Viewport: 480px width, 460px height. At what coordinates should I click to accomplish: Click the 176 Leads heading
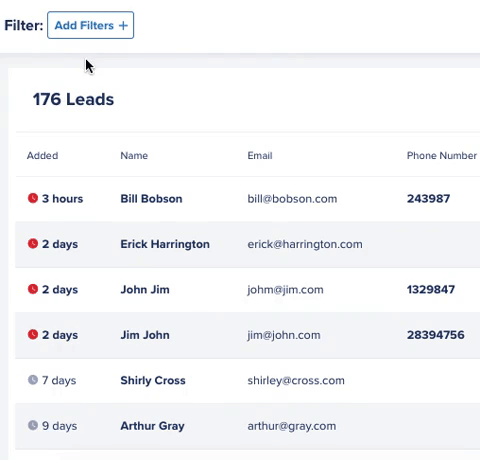[73, 99]
